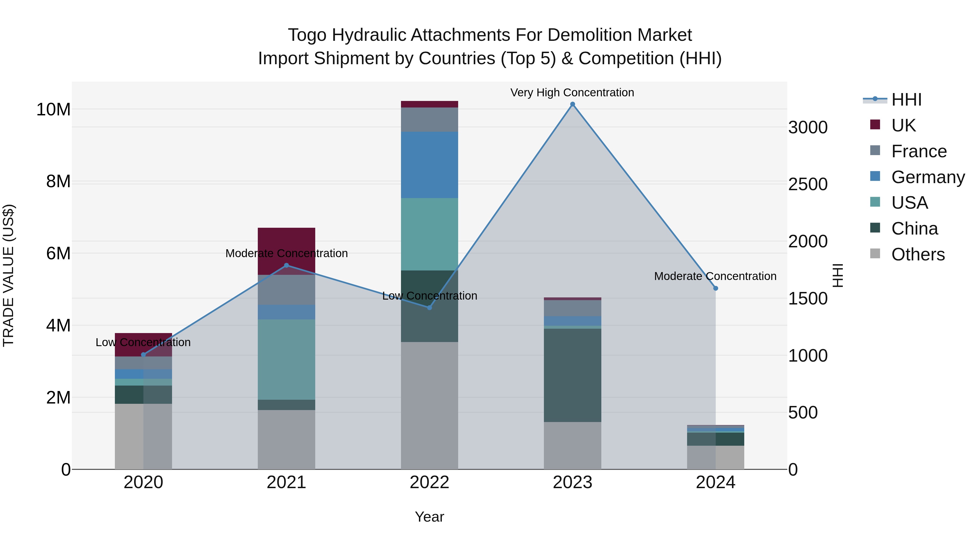Click the 500 HHI axis tick label
980x551 pixels.
[803, 413]
